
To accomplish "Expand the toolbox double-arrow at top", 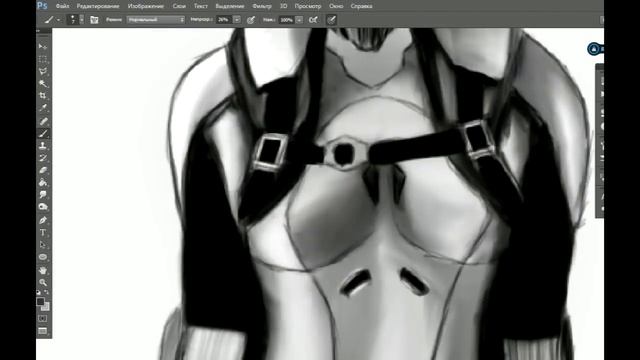I will (x=38, y=31).
